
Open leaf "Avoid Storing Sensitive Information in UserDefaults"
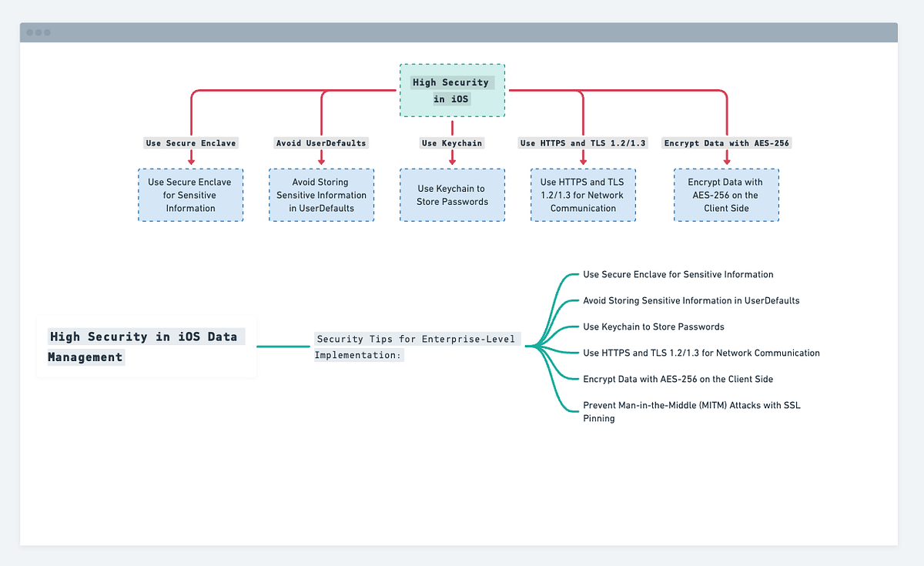[691, 300]
